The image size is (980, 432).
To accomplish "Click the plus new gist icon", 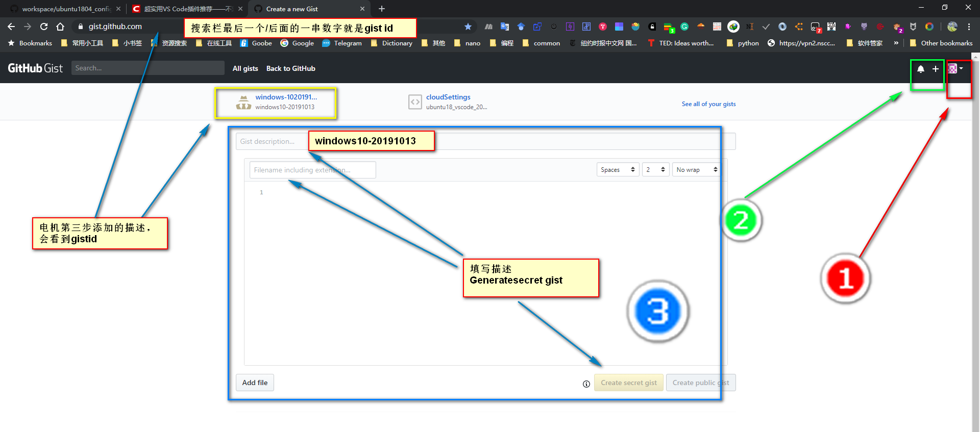I will pyautogui.click(x=936, y=69).
